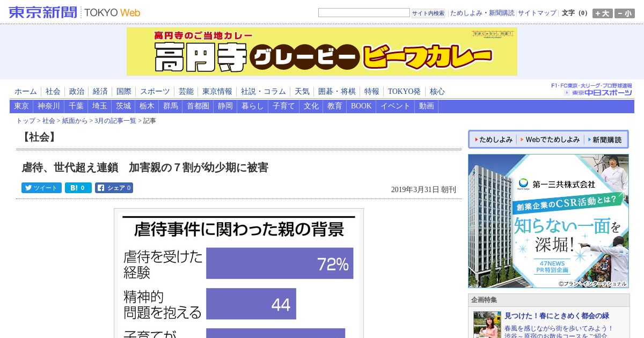The width and height of the screenshot is (644, 338).
Task: Share article on Facebook シェア button
Action: 114,188
